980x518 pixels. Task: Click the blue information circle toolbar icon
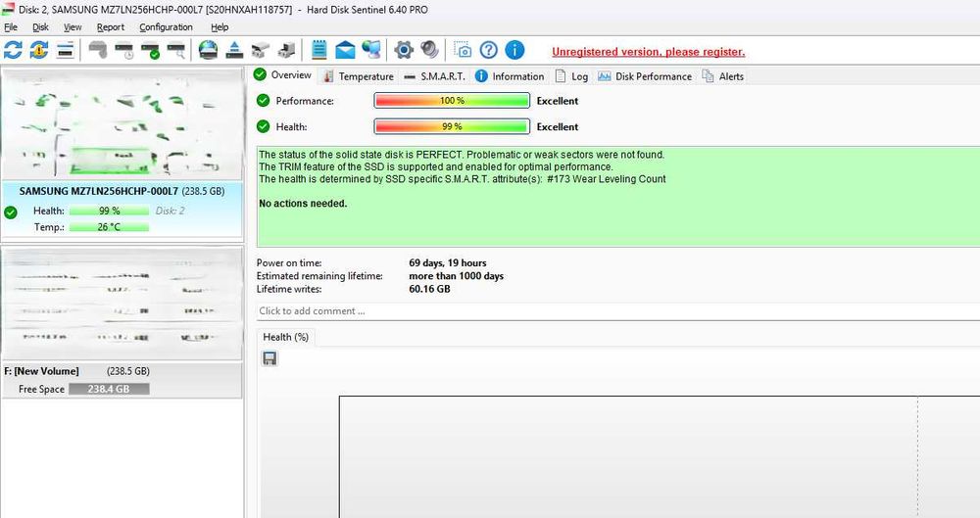tap(514, 50)
